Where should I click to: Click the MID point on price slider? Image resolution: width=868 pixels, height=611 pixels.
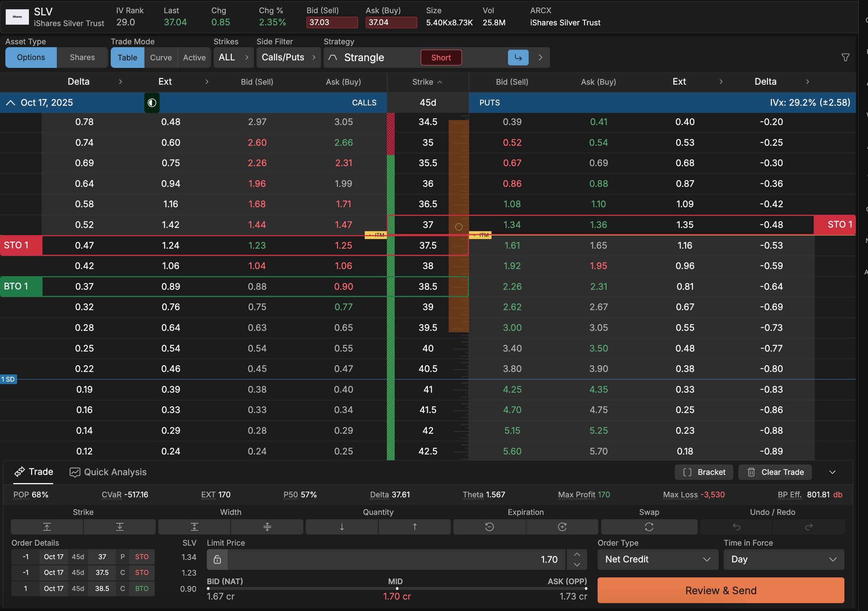pos(396,588)
